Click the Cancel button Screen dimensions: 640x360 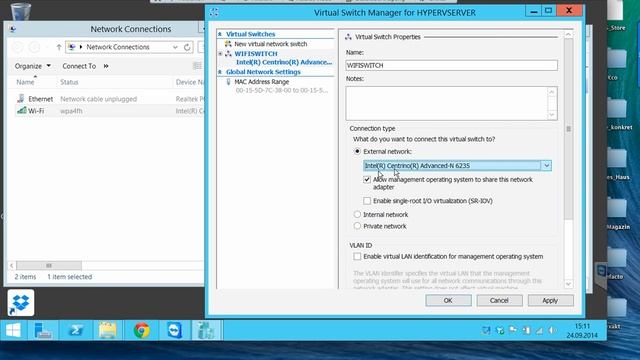point(499,300)
